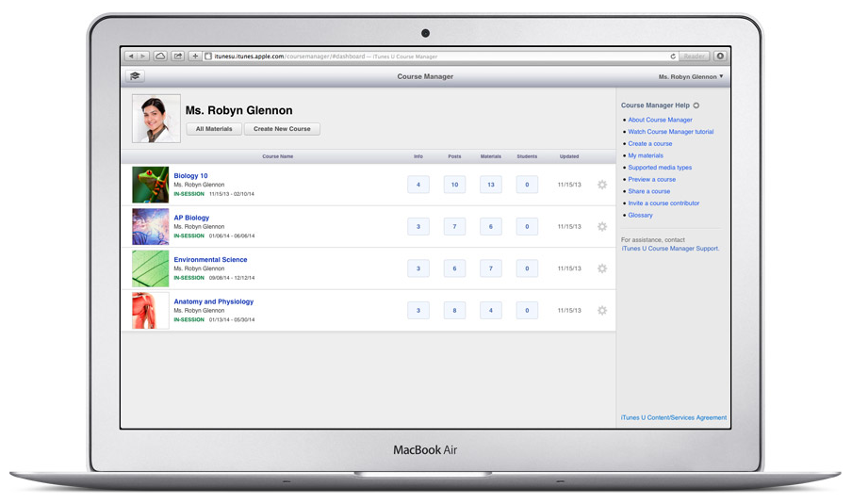Open the gear settings for Anatomy and Physiology
The width and height of the screenshot is (868, 503).
602,311
